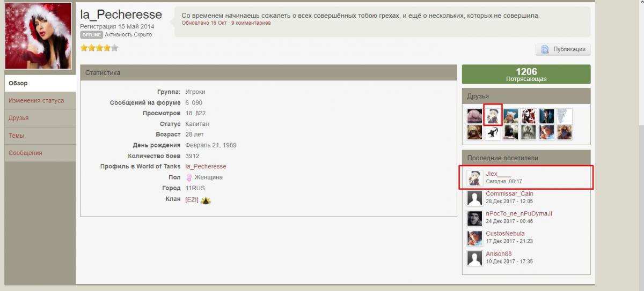Click the Последние посетители header

526,158
